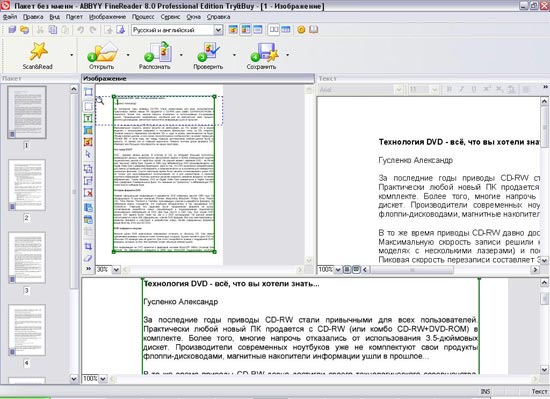Image resolution: width=550 pixels, height=399 pixels.
Task: Expand the Сохранить button dropdown arrow
Action: (x=287, y=55)
